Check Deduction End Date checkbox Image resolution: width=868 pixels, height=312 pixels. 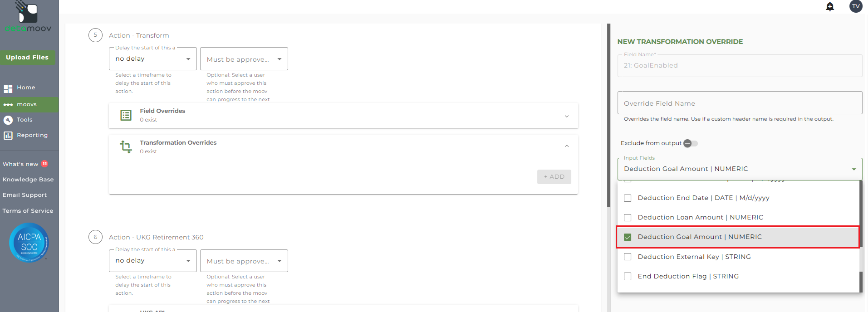pos(628,198)
